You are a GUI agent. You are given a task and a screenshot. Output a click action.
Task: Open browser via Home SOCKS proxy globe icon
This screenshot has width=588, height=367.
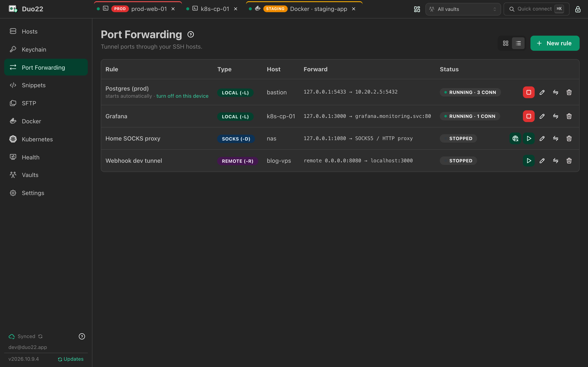[515, 138]
